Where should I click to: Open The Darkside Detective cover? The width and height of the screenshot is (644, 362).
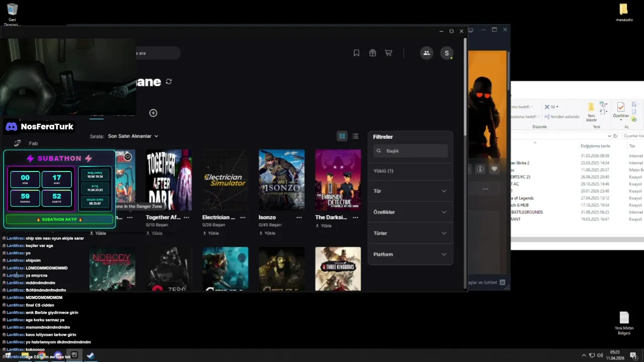point(338,179)
